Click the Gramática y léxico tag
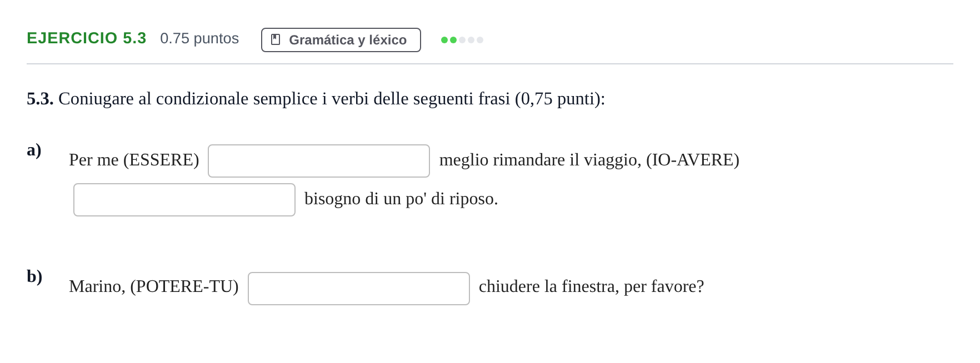Screen dimensions: 980x363 point(341,40)
